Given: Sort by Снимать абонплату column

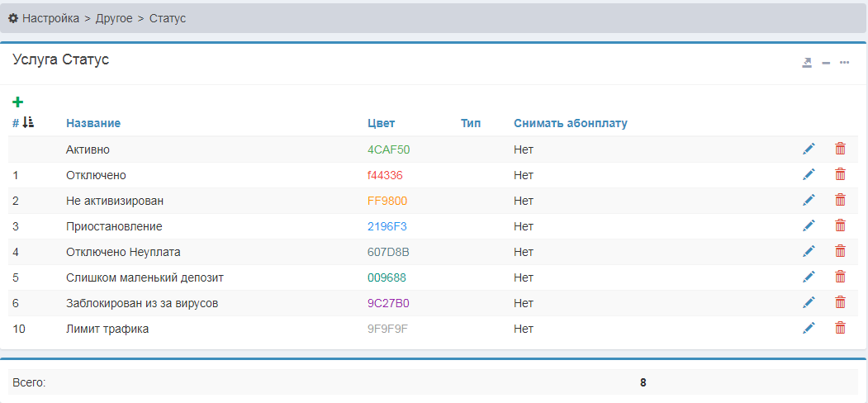Looking at the screenshot, I should (x=570, y=123).
